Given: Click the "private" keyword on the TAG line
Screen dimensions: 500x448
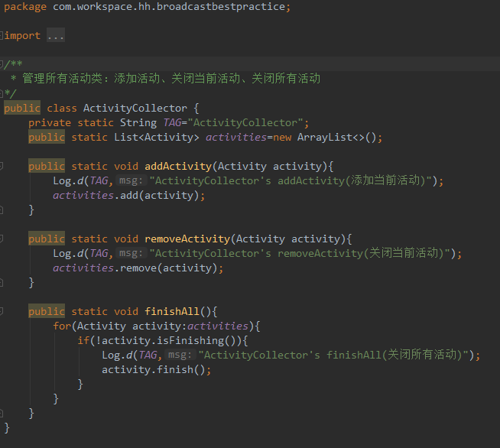Looking at the screenshot, I should pos(50,123).
